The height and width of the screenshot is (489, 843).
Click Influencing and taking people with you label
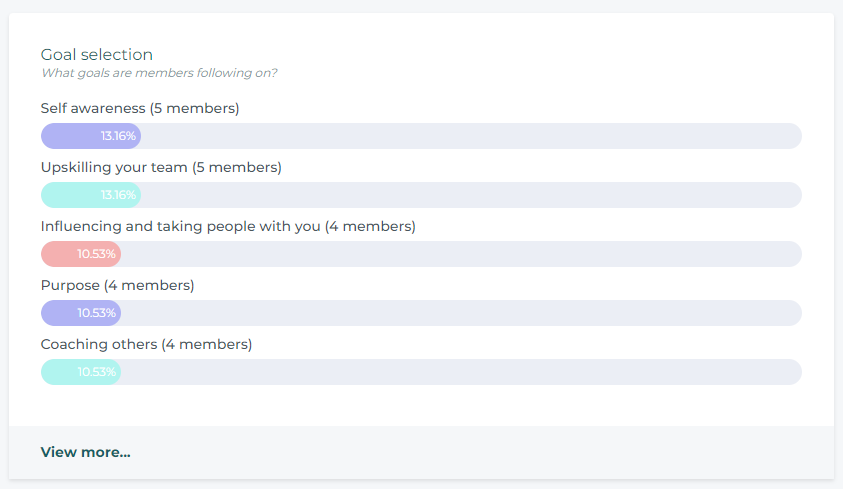coord(228,226)
